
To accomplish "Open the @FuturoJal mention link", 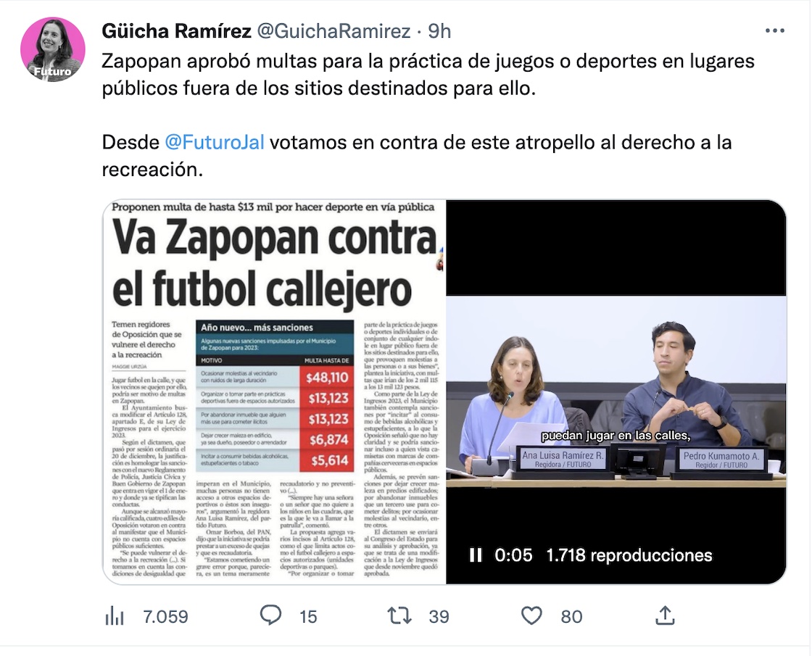I will tap(215, 142).
